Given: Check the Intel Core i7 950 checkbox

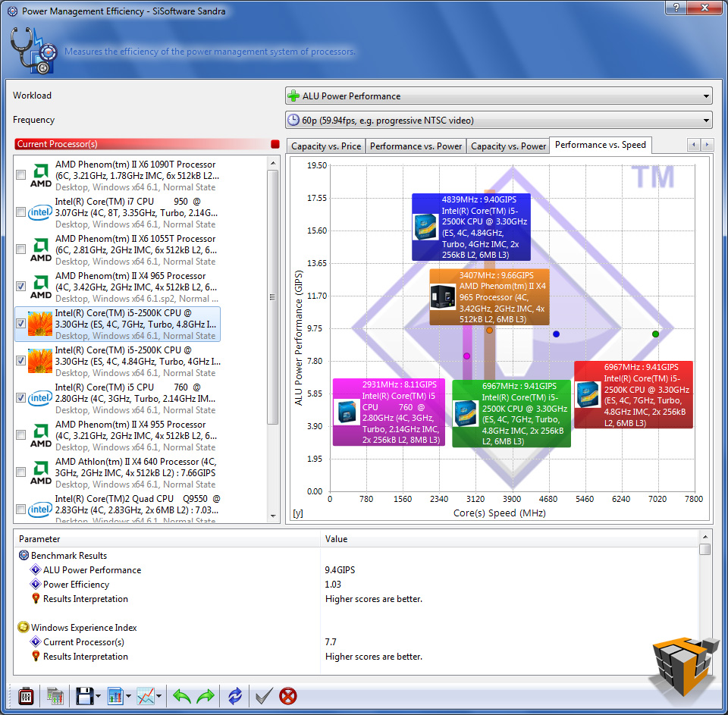Looking at the screenshot, I should [21, 212].
